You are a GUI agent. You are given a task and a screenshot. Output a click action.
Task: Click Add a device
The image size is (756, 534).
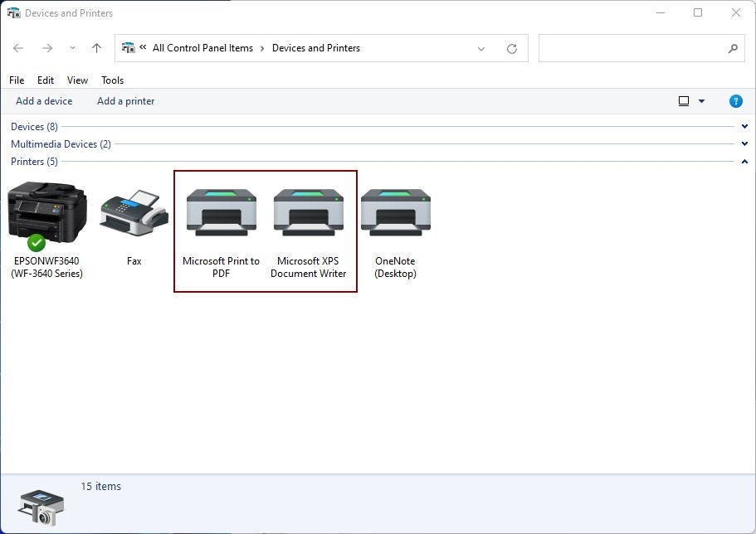coord(44,101)
